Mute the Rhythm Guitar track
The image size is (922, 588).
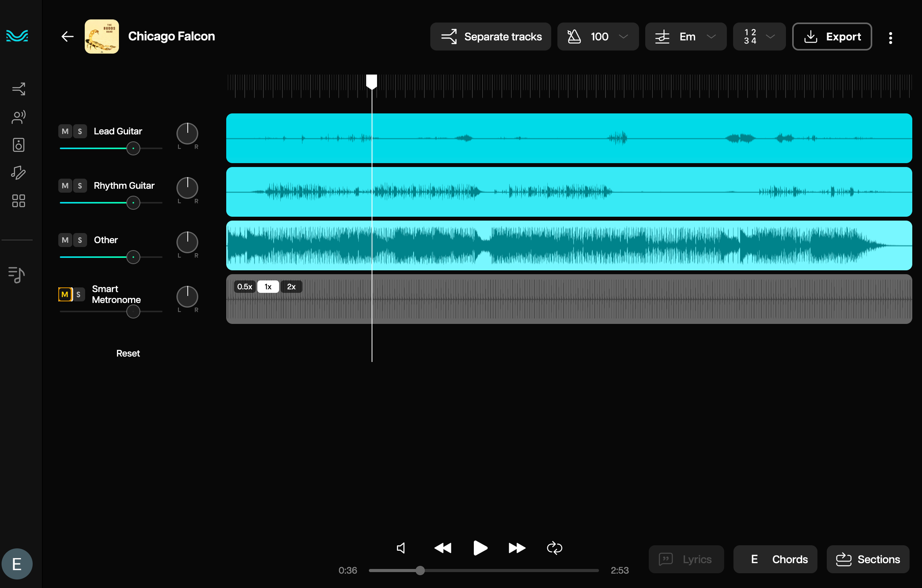pos(65,186)
